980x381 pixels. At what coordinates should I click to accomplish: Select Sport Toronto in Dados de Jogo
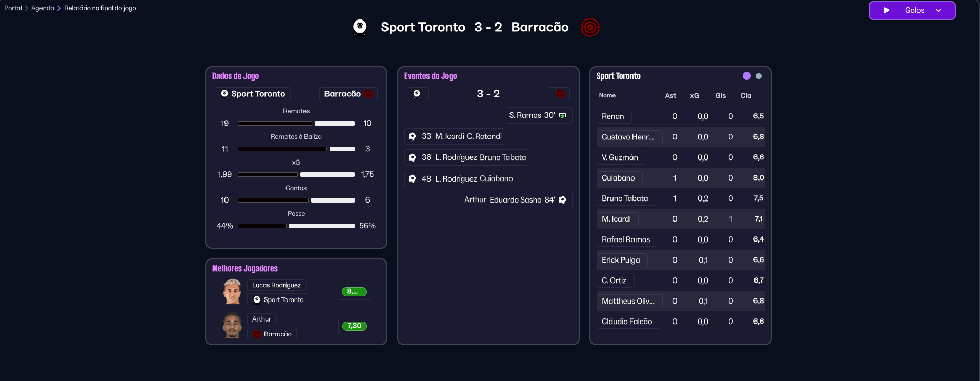pyautogui.click(x=253, y=94)
